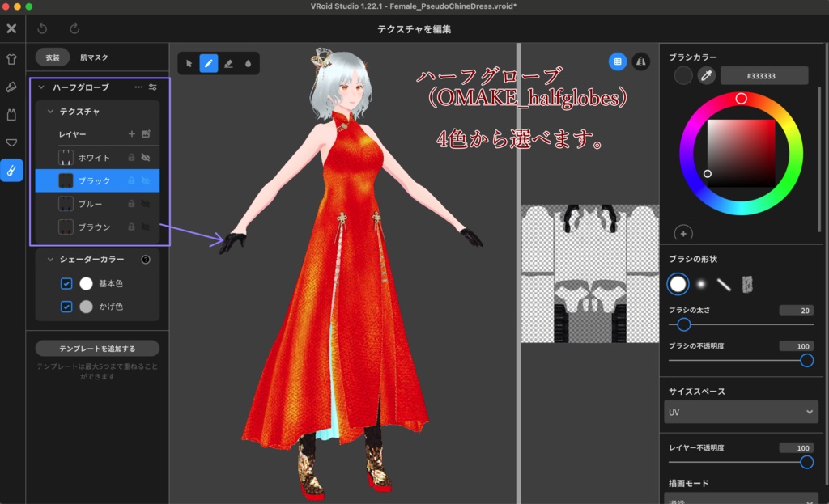Add color to palette with plus button
Image resolution: width=829 pixels, height=504 pixels.
[683, 234]
